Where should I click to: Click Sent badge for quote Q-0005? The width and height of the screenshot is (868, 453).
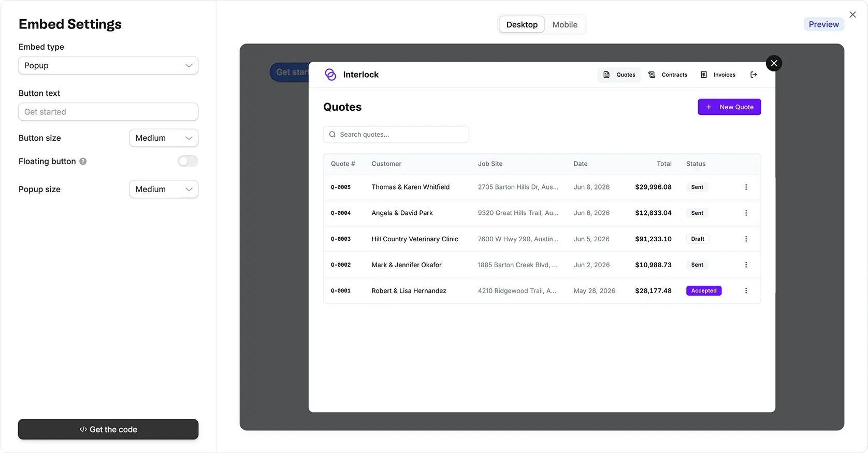click(x=697, y=187)
